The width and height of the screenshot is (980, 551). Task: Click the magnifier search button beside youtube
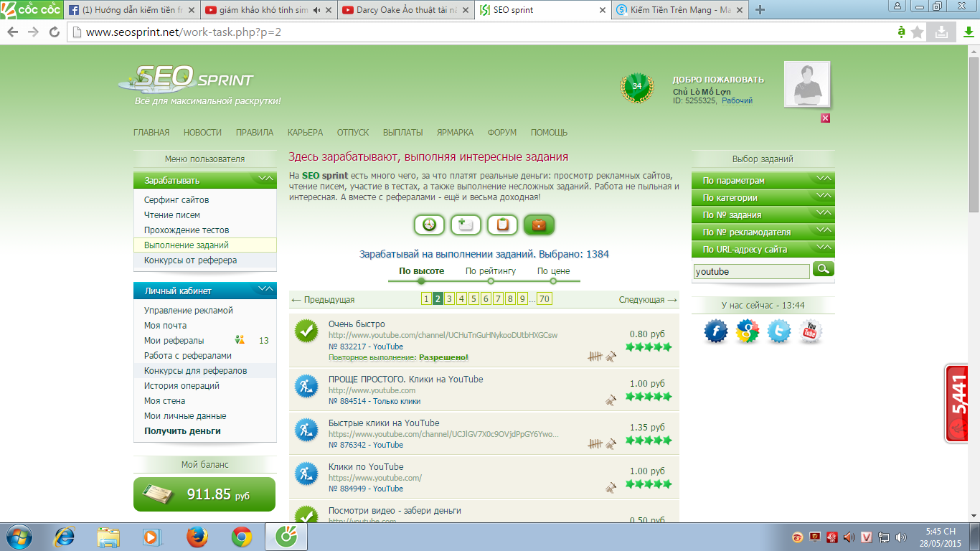click(x=824, y=269)
